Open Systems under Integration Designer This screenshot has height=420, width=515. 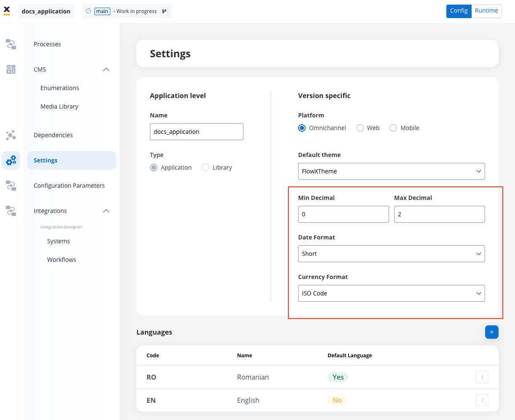pos(59,241)
